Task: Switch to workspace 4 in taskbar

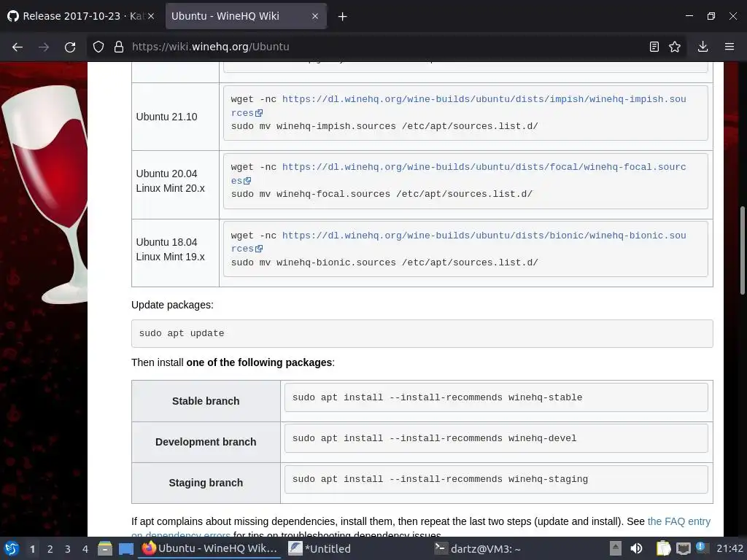Action: 85,549
